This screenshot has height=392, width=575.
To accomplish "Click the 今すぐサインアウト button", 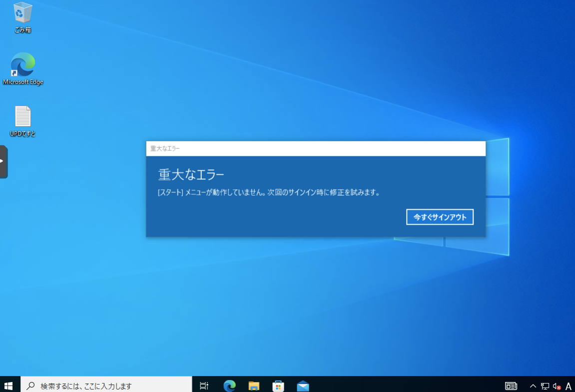I will tap(440, 217).
